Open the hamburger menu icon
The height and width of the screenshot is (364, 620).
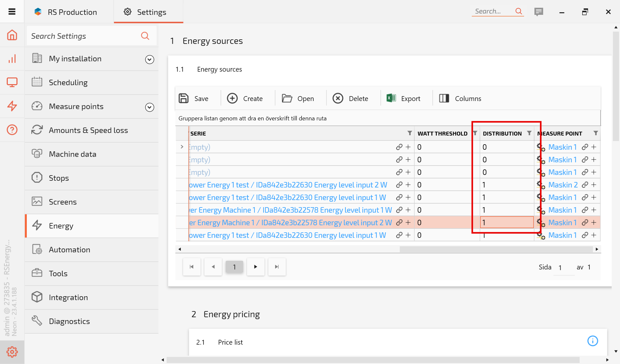pos(12,12)
